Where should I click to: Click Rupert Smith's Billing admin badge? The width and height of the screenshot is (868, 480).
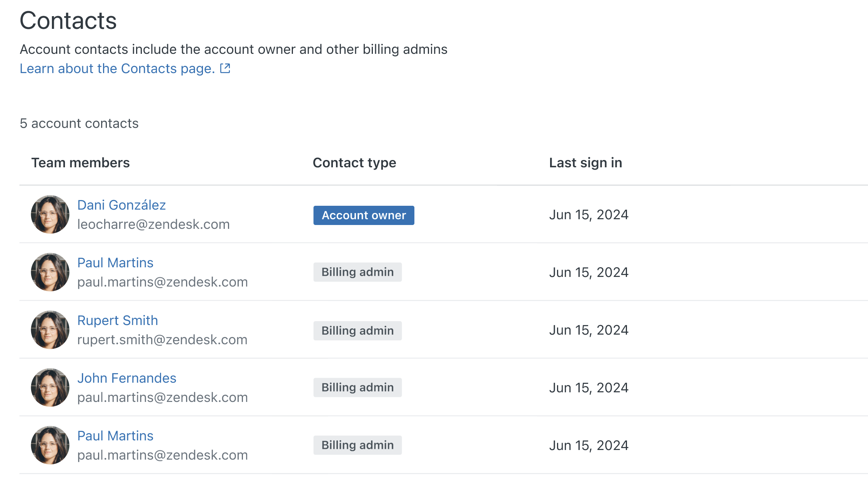(358, 331)
